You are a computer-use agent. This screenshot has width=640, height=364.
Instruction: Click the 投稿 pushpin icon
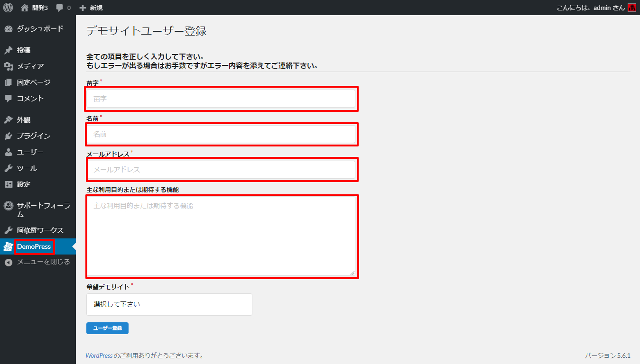[9, 50]
